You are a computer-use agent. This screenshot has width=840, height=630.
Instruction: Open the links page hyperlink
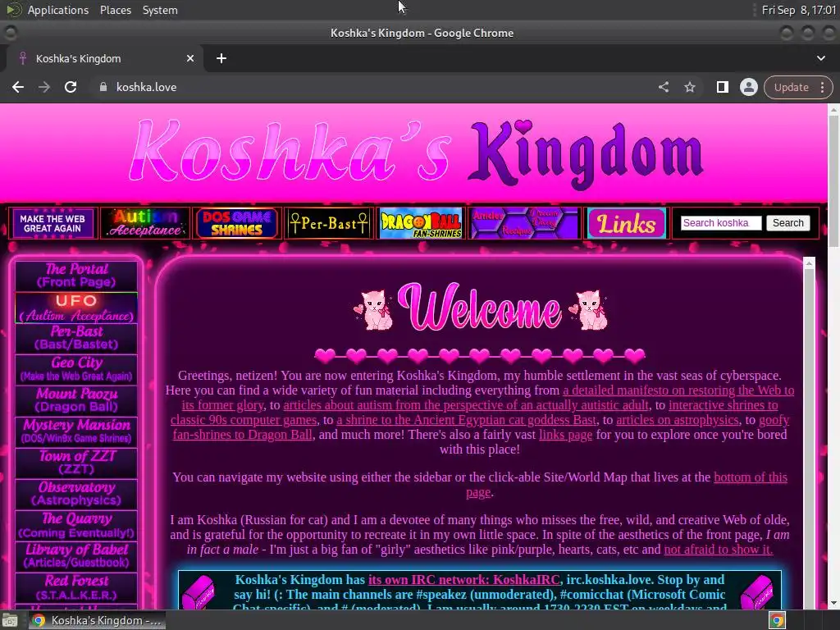point(566,435)
